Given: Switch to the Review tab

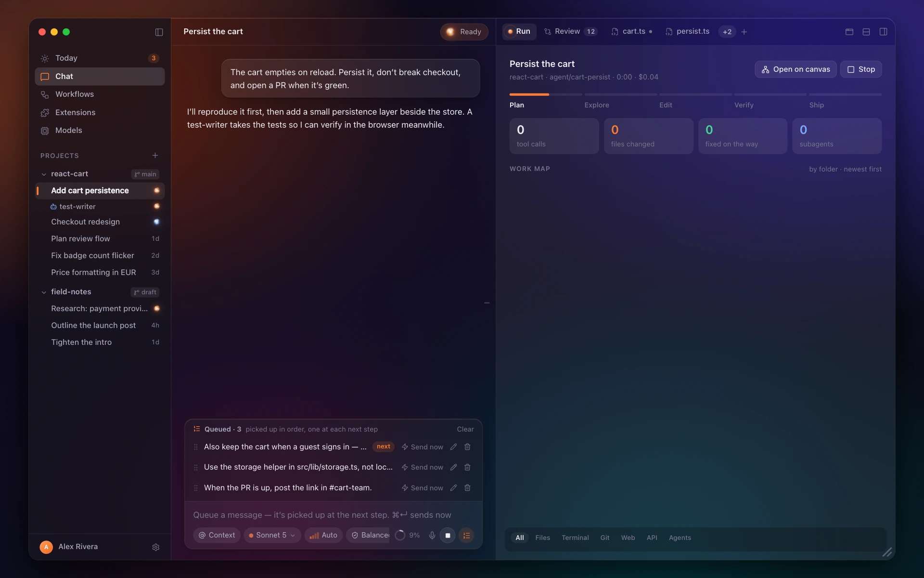Looking at the screenshot, I should 570,31.
